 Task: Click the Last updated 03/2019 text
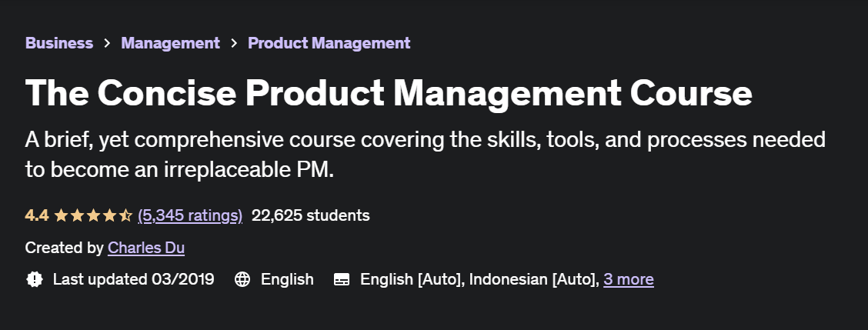pyautogui.click(x=133, y=279)
